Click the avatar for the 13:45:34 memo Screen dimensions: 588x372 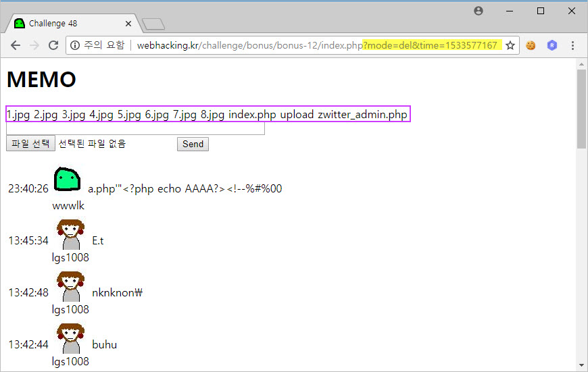[70, 234]
